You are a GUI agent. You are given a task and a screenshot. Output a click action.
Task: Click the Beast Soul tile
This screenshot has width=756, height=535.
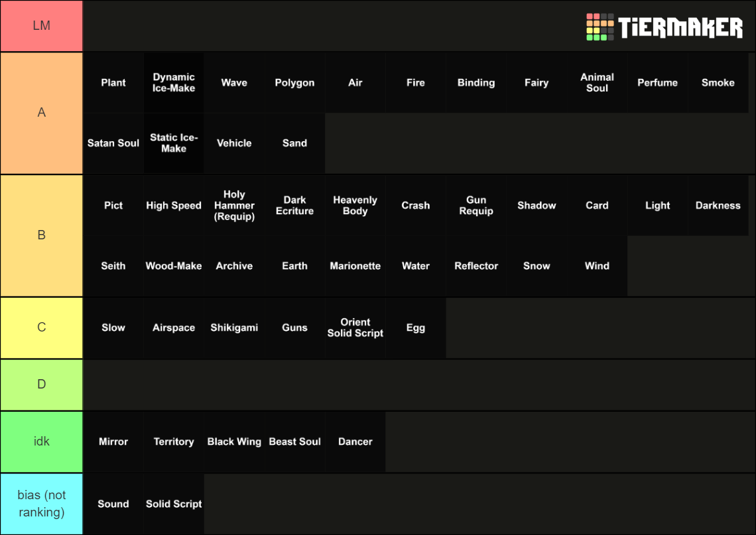point(294,442)
